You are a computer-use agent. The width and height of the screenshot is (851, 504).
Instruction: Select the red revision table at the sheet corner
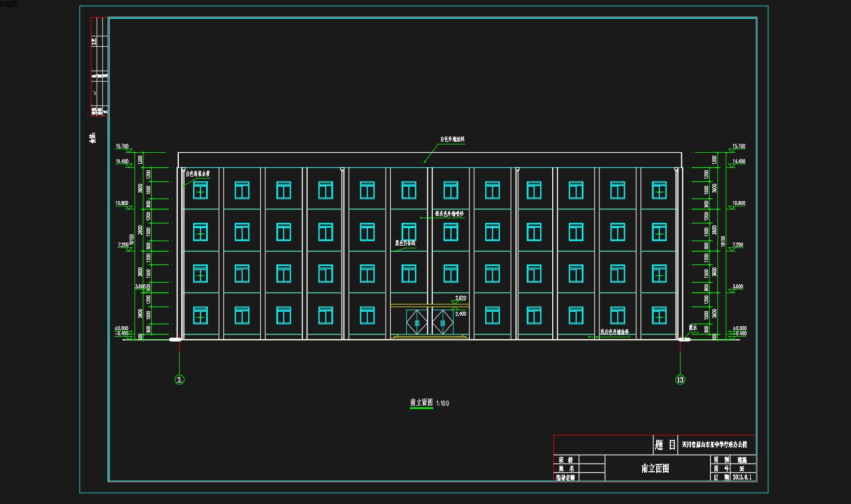[x=99, y=67]
